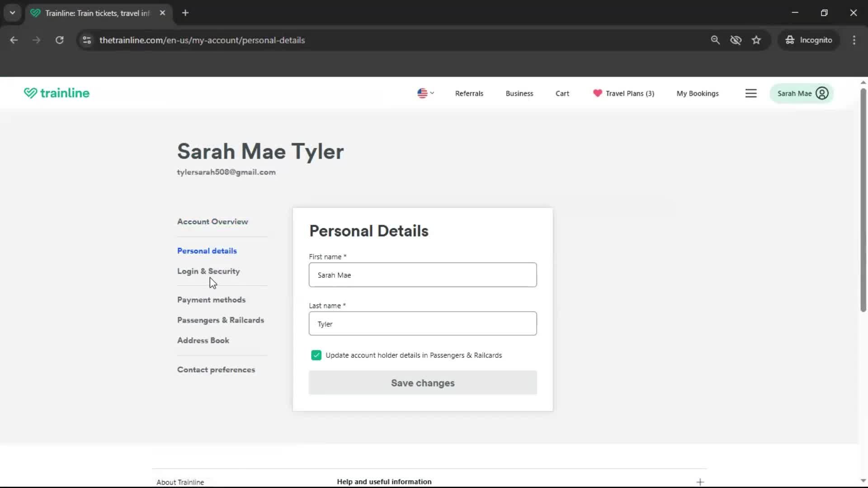Click the Save changes button
Screen dimensions: 868x488
click(x=422, y=383)
